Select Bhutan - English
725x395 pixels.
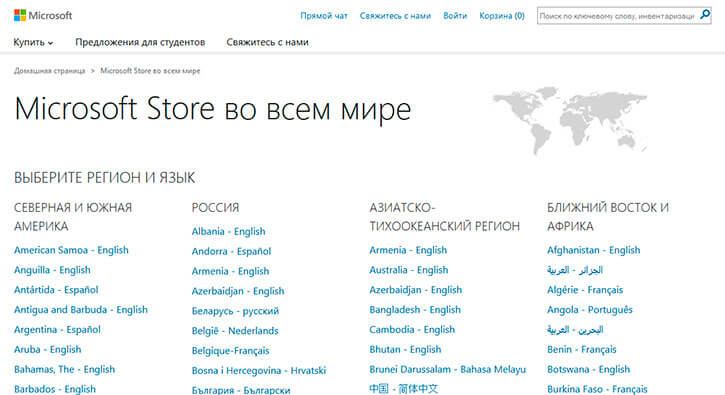pyautogui.click(x=405, y=350)
